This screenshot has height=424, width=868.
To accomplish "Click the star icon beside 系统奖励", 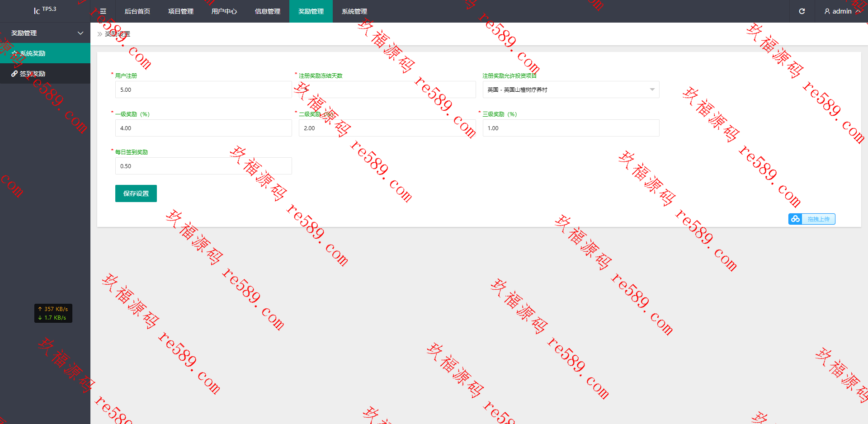I will tap(14, 53).
